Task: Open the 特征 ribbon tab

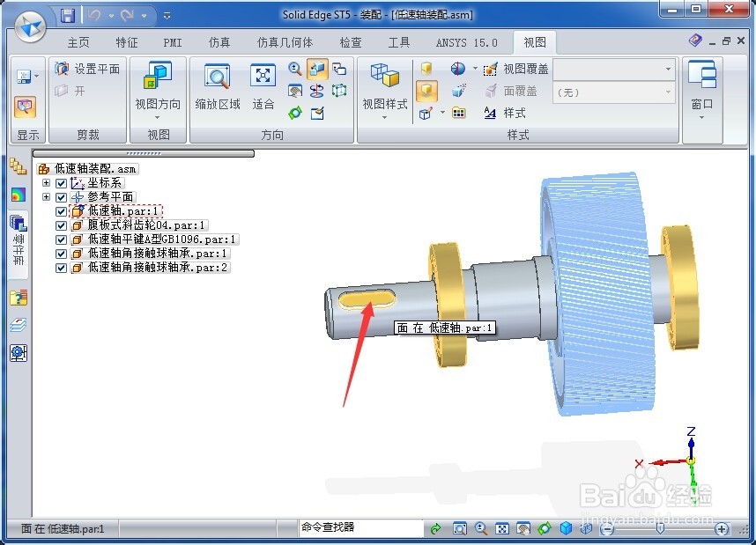Action: (126, 43)
